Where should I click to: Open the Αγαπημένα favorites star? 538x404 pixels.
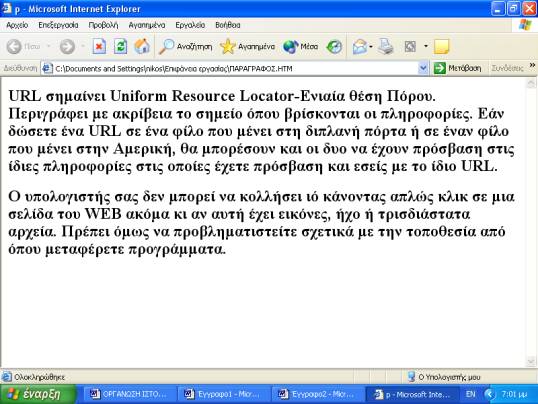pos(248,46)
